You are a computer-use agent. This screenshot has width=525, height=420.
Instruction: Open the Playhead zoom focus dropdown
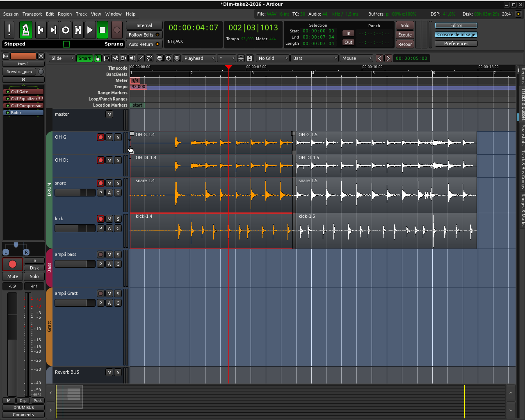pyautogui.click(x=199, y=58)
